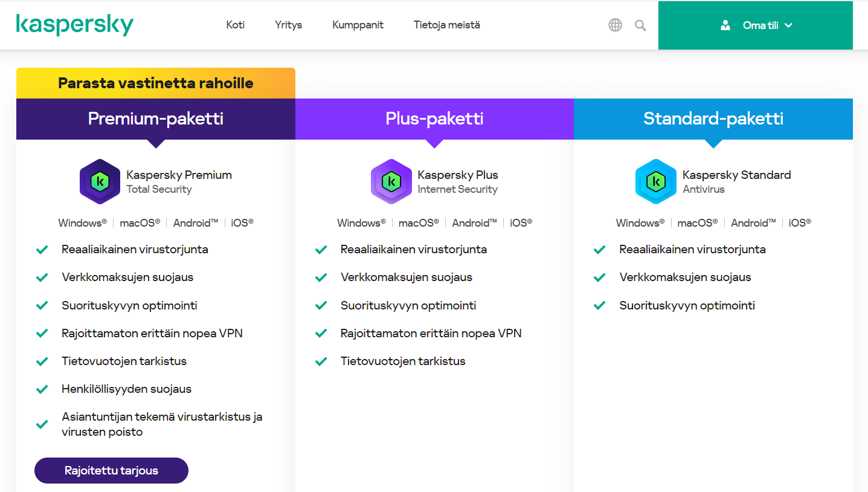The height and width of the screenshot is (492, 868).
Task: Open the Koti menu item
Action: [x=235, y=25]
